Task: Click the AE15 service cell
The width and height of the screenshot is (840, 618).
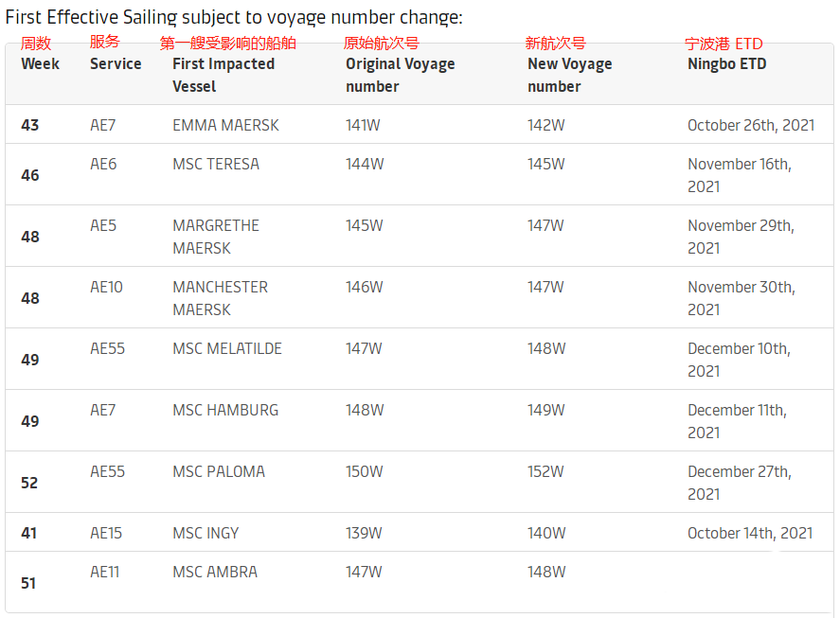Action: coord(106,534)
